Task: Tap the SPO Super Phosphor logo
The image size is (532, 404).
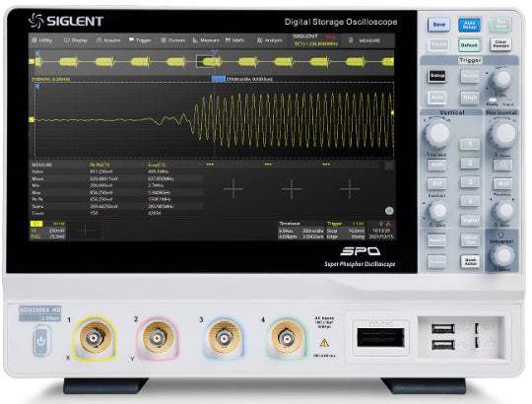Action: (360, 257)
